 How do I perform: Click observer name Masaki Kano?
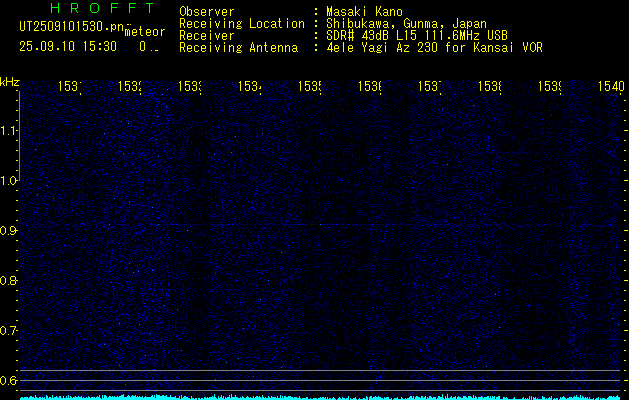[x=364, y=12]
